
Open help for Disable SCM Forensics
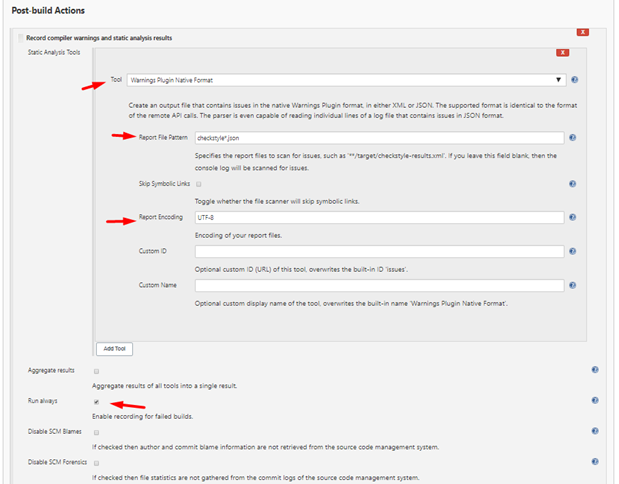click(595, 461)
